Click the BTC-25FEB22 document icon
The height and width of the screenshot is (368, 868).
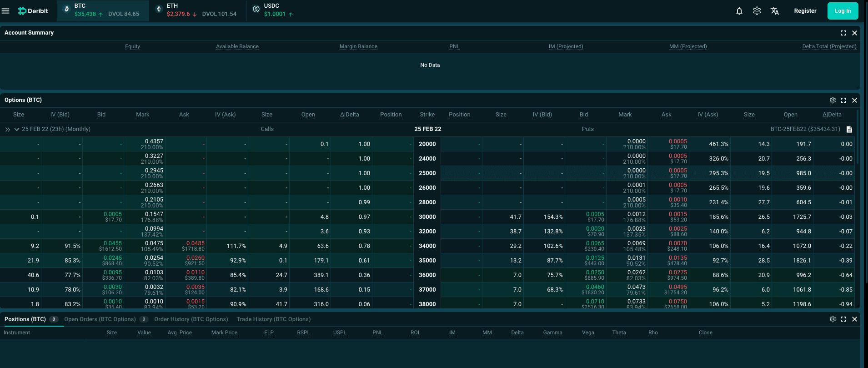pos(849,130)
